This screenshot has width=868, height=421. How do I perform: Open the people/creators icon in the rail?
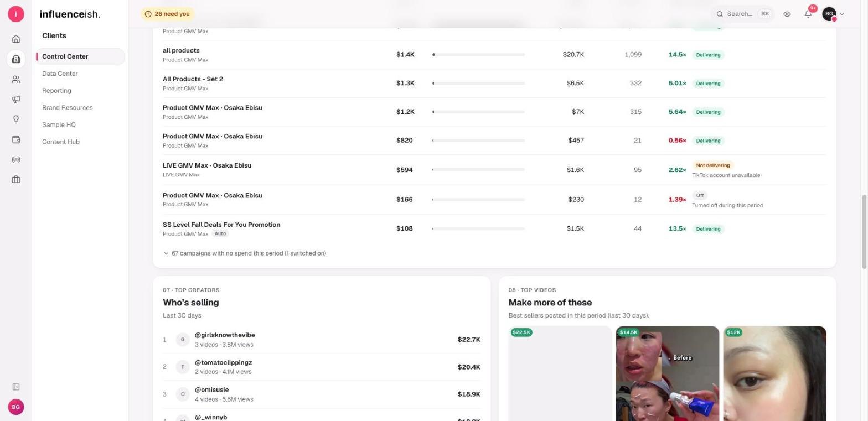coord(16,80)
